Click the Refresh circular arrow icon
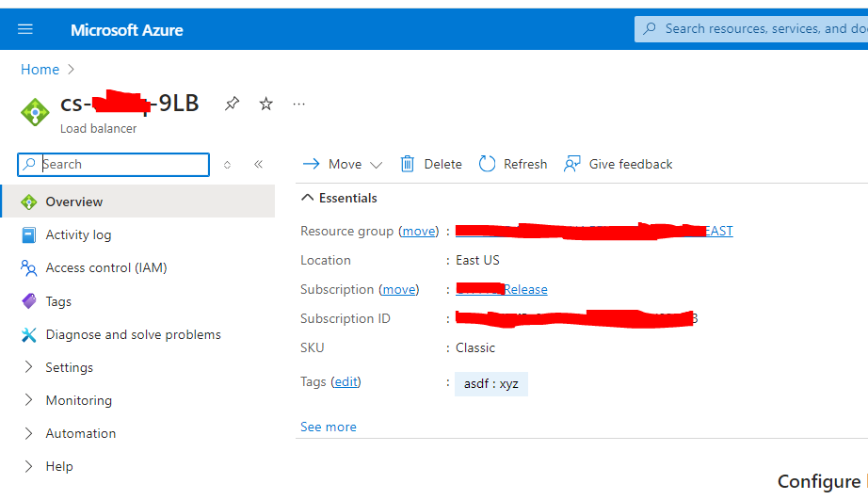 [487, 164]
